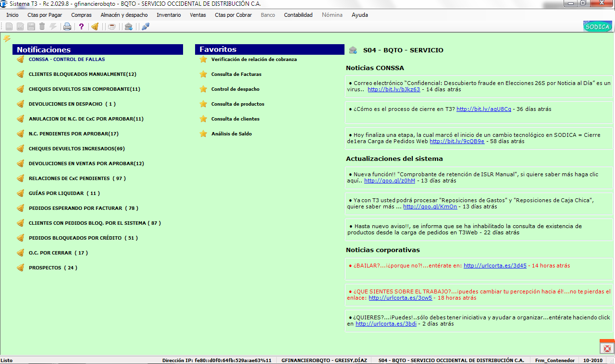This screenshot has width=615, height=364.
Task: Click star icon beside Verificación de relación de cobranza
Action: click(203, 60)
